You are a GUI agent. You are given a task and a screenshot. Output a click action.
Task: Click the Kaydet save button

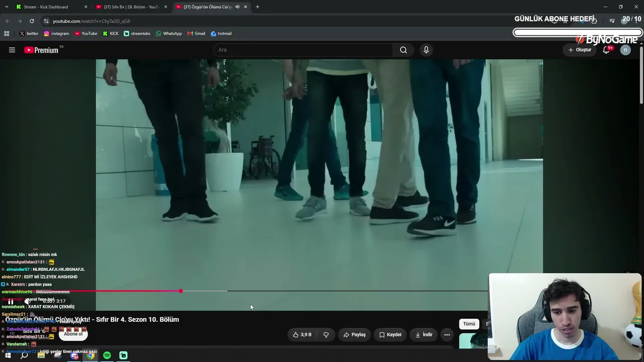(390, 334)
